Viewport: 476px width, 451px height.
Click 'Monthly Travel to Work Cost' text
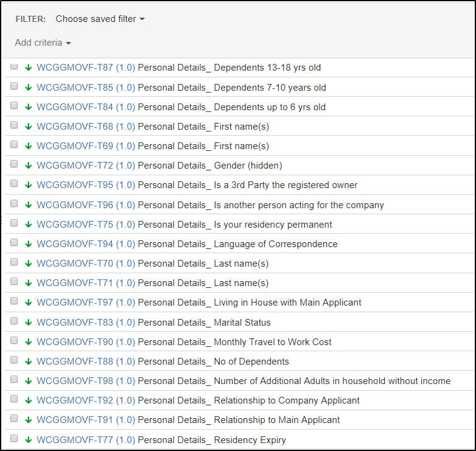[273, 342]
